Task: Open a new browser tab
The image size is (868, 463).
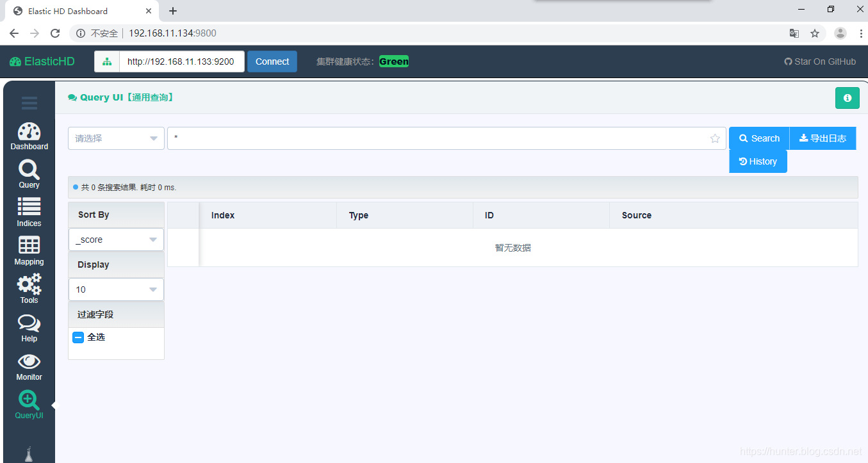Action: coord(173,11)
